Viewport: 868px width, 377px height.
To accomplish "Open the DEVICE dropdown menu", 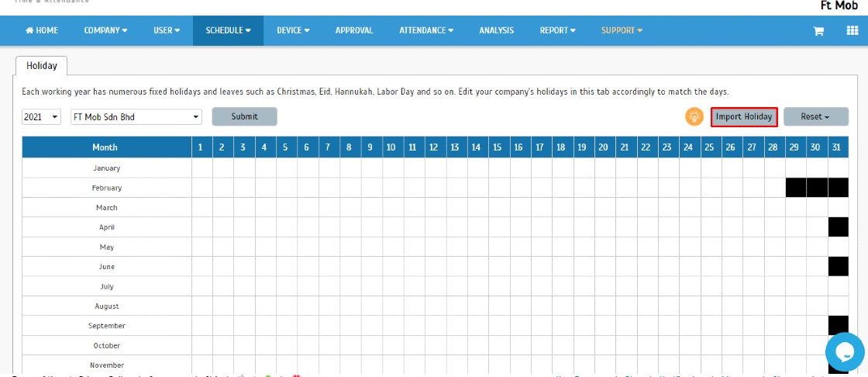I will pos(293,30).
